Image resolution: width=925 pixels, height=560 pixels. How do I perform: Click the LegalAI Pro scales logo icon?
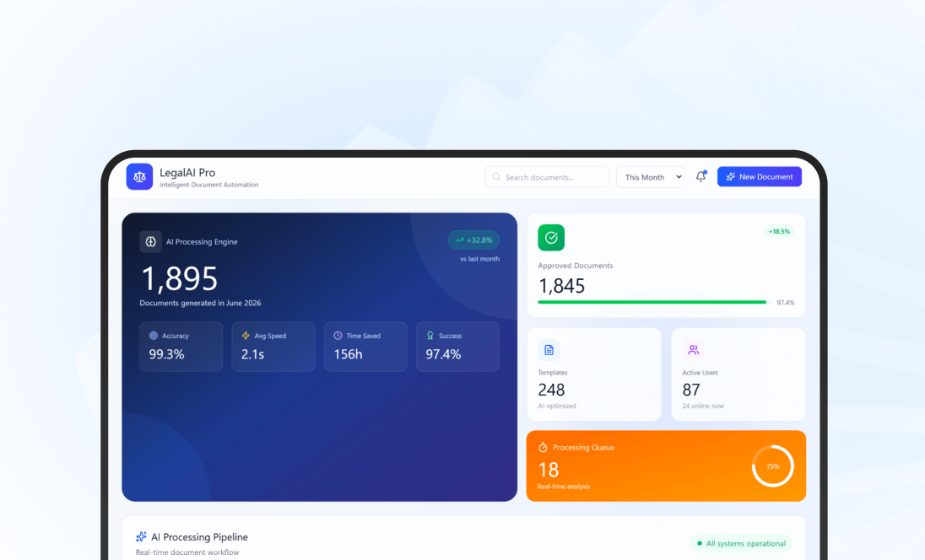[139, 177]
